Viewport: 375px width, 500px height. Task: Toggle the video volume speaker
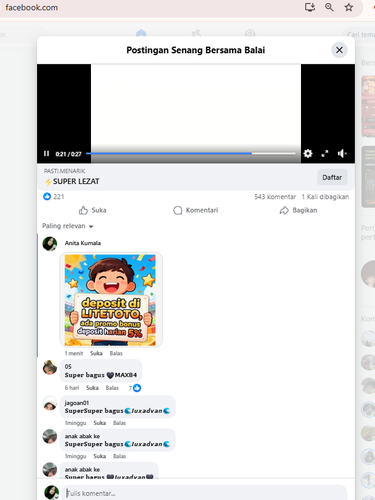tap(342, 153)
